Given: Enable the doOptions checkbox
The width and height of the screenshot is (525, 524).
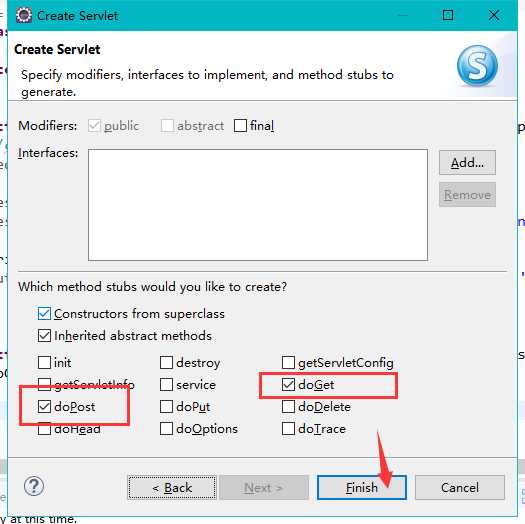Looking at the screenshot, I should pos(166,428).
